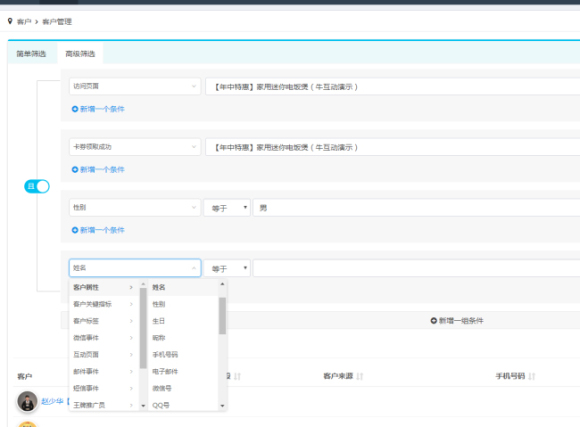Screen dimensions: 580x427
Task: Toggle the 且 and/or switch
Action: tap(37, 186)
